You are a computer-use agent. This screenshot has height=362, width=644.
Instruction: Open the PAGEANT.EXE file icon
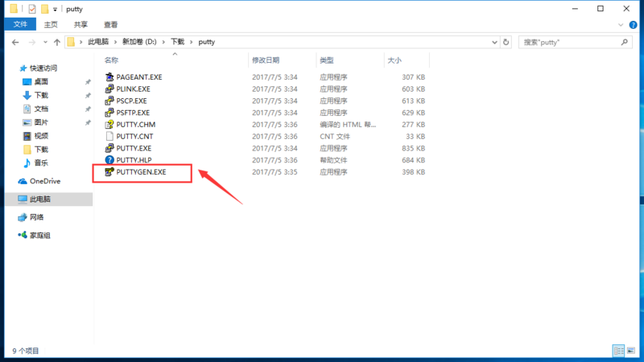click(109, 76)
